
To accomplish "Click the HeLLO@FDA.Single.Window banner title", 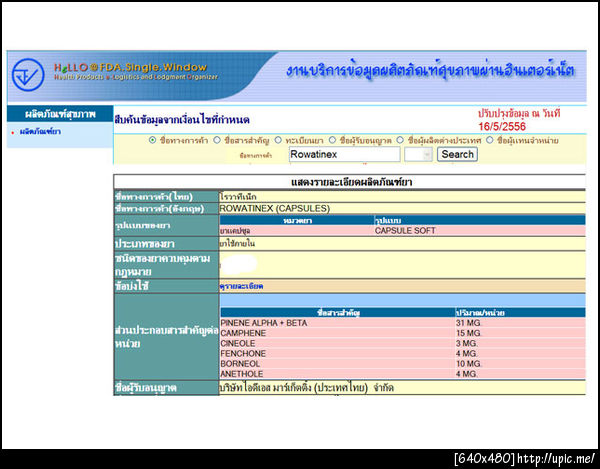I will pyautogui.click(x=130, y=68).
